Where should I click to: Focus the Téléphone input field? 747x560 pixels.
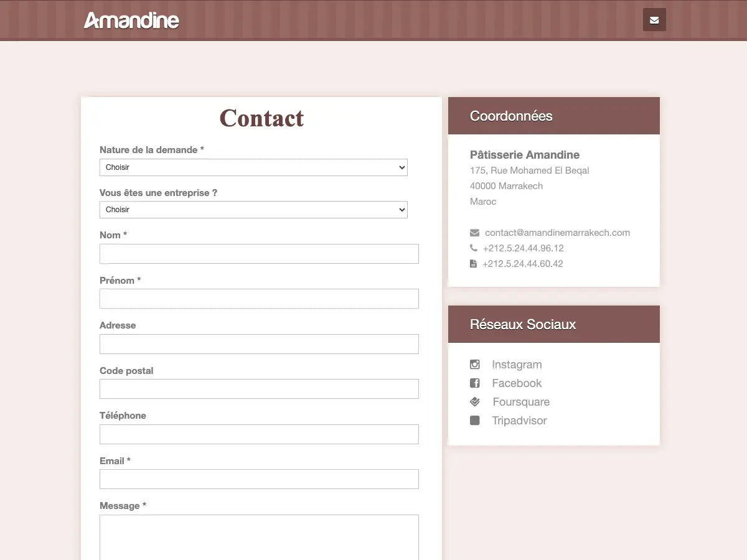tap(259, 434)
